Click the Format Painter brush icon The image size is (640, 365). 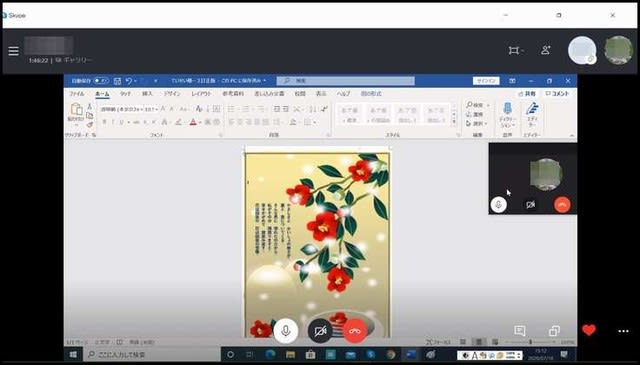pos(90,125)
